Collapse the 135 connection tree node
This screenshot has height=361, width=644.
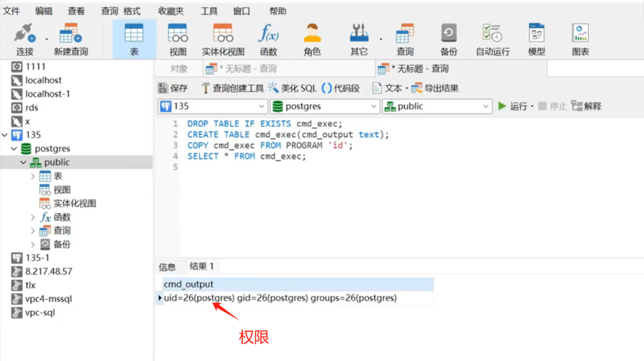tap(5, 135)
